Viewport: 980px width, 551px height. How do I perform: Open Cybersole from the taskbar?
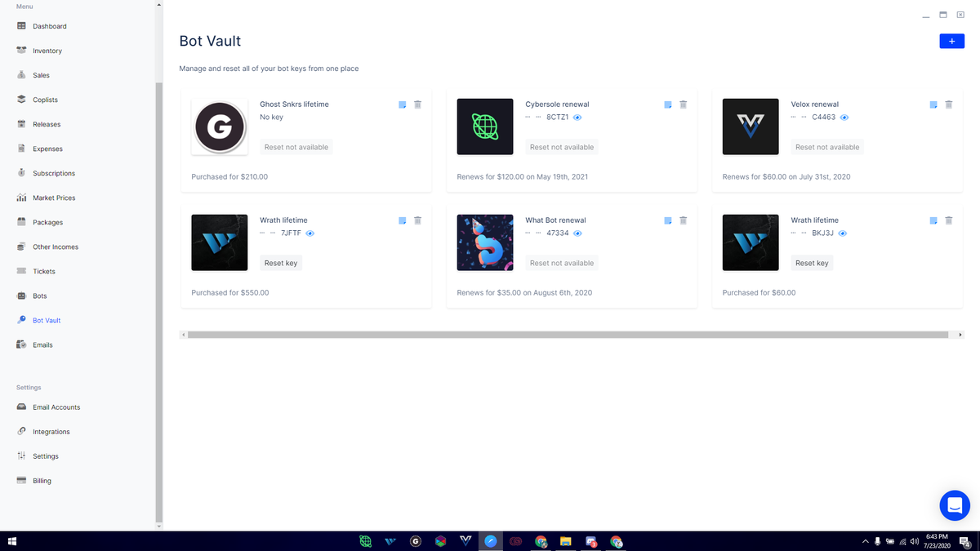pyautogui.click(x=366, y=541)
